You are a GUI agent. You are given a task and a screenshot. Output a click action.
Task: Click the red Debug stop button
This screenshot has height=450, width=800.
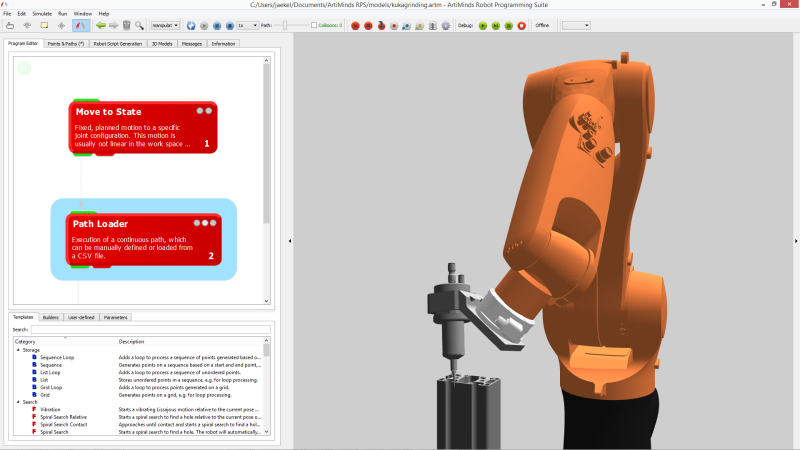click(521, 25)
